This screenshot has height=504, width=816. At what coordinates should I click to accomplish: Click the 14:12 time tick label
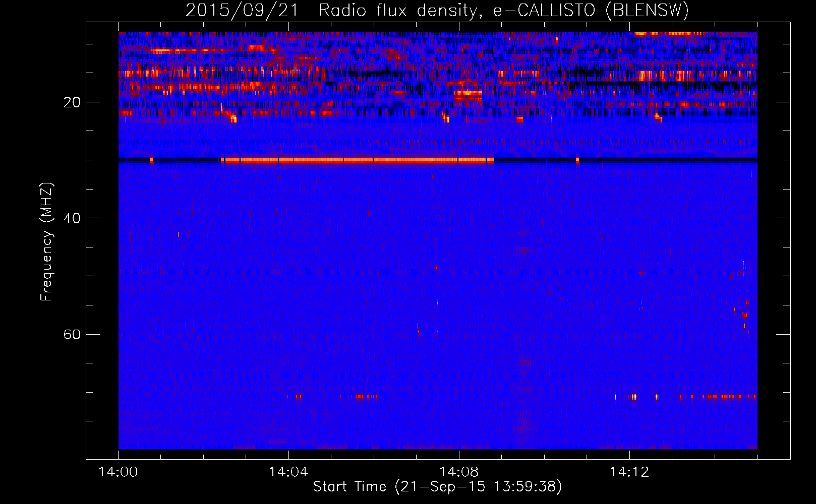[629, 472]
